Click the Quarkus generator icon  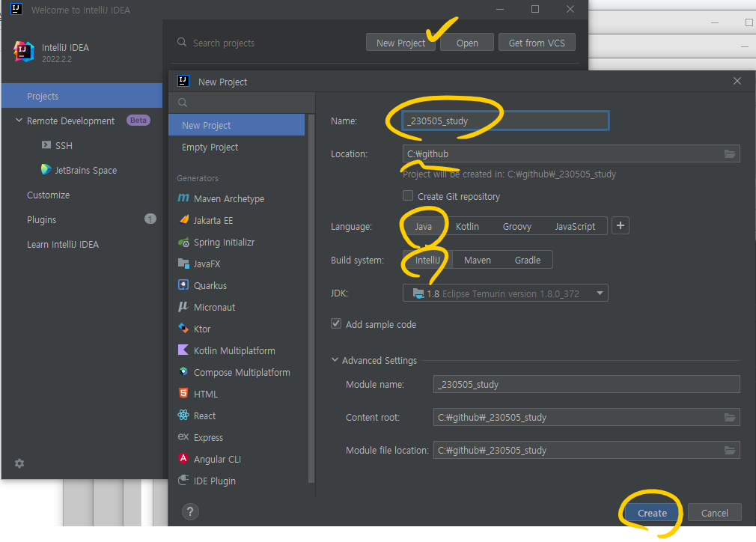click(183, 284)
